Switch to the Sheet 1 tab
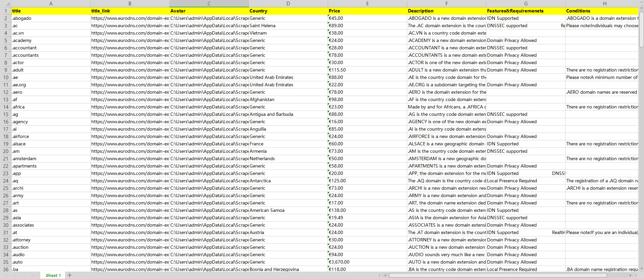Screen dimensions: 644x279 coord(53,275)
